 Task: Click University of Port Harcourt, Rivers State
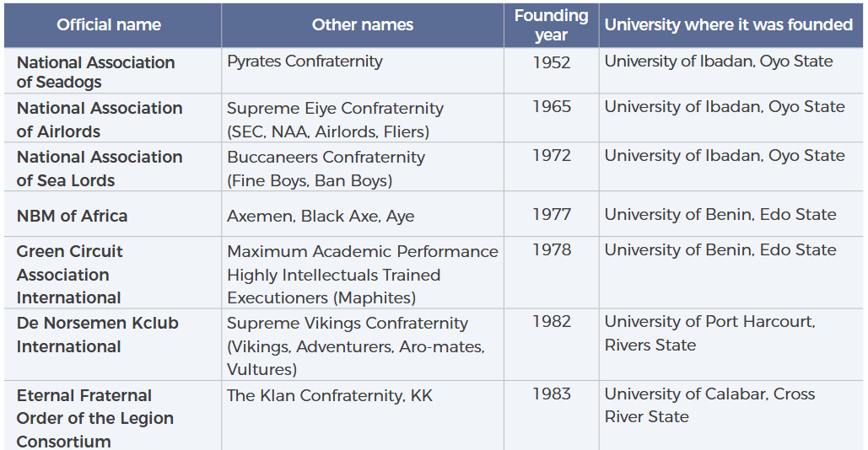tap(709, 334)
